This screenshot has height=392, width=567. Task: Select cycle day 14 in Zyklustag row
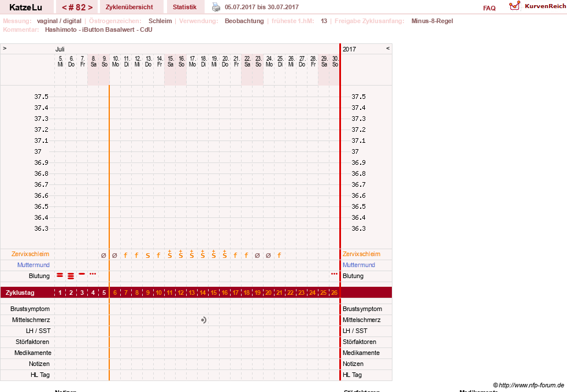203,293
